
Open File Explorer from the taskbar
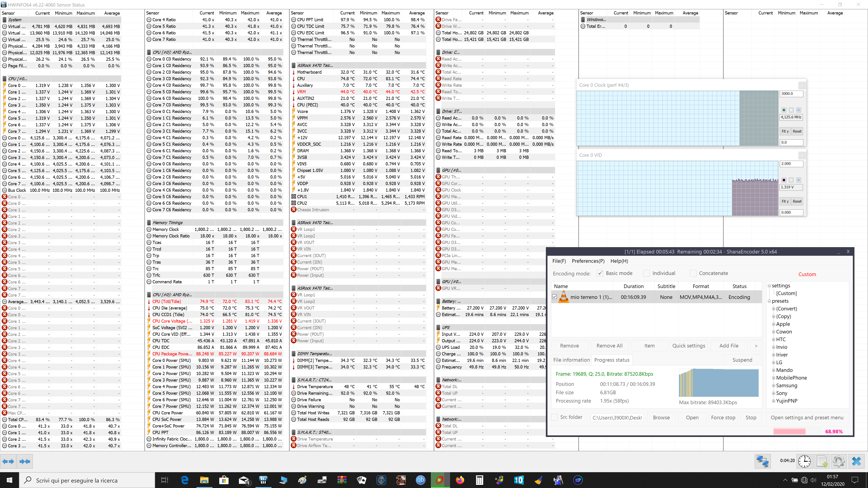pyautogui.click(x=204, y=480)
